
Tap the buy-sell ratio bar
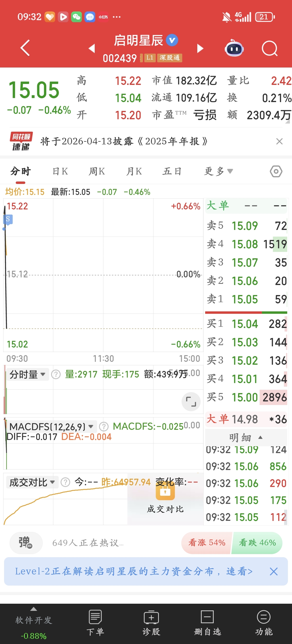point(246,312)
